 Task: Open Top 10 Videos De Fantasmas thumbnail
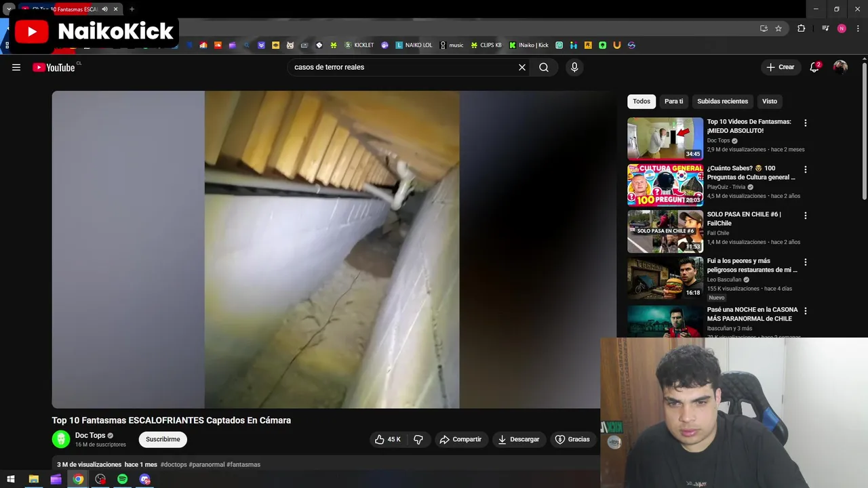(665, 139)
